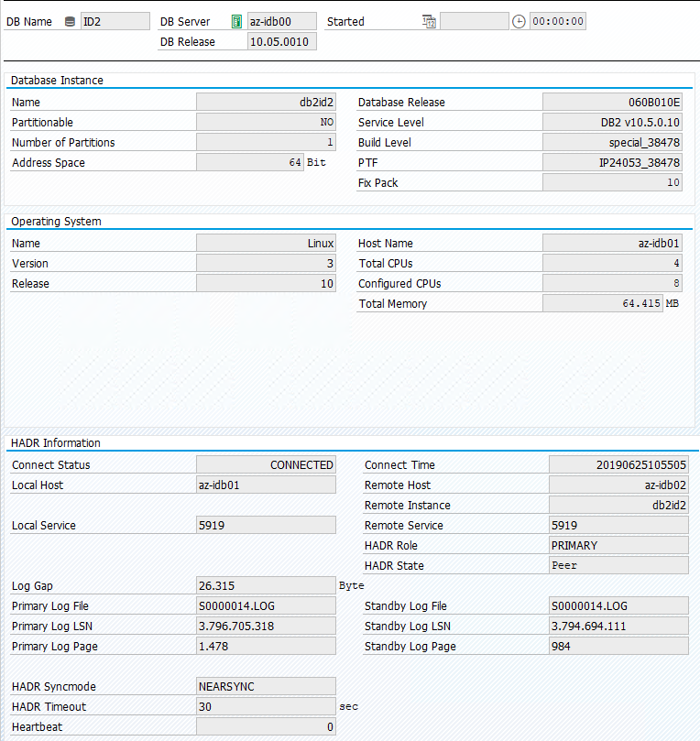Click the Connect Status value CONNECTED
Screen dimensions: 700x741
pyautogui.click(x=266, y=465)
